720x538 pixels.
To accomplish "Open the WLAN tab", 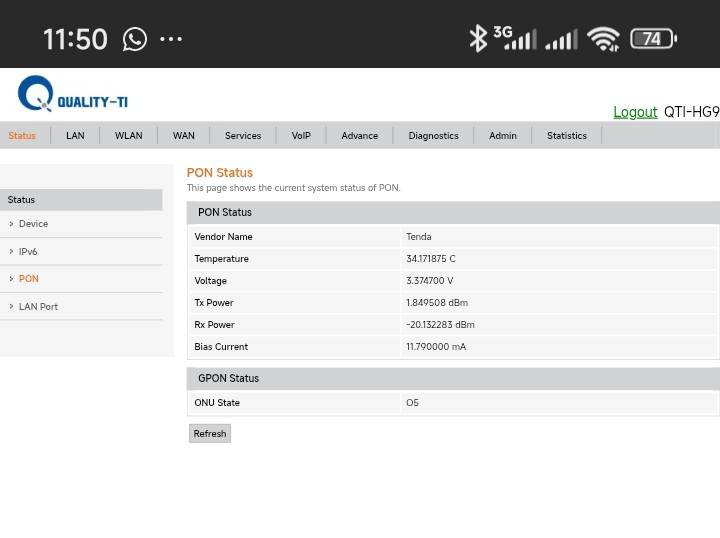I will 128,136.
